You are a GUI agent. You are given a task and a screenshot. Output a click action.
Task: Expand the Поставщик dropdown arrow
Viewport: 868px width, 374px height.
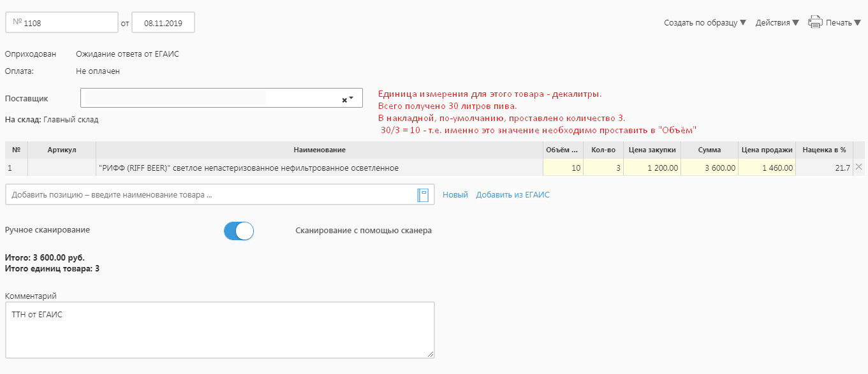[x=351, y=99]
